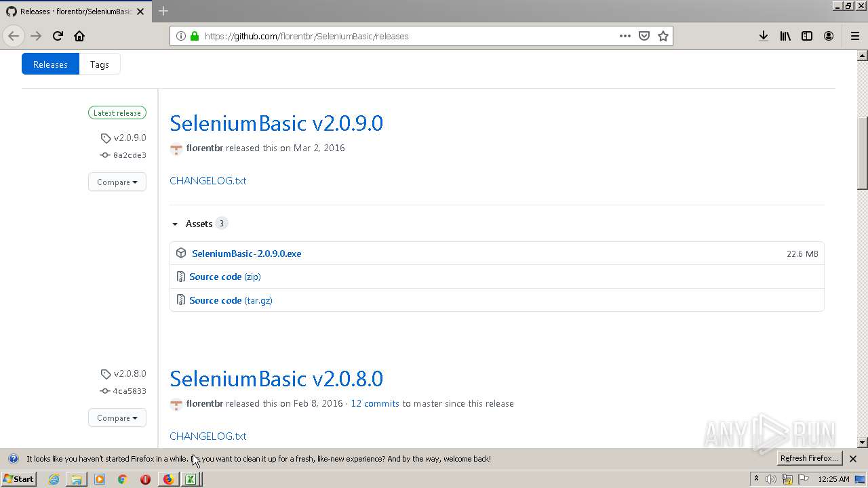The image size is (868, 488).
Task: Focus the address bar URL field
Action: [x=408, y=36]
